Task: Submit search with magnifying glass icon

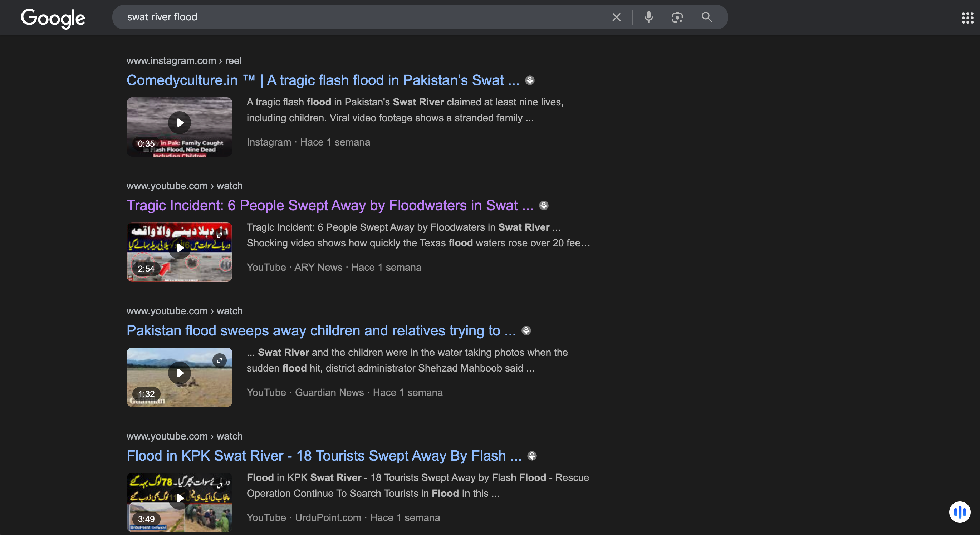Action: 706,17
